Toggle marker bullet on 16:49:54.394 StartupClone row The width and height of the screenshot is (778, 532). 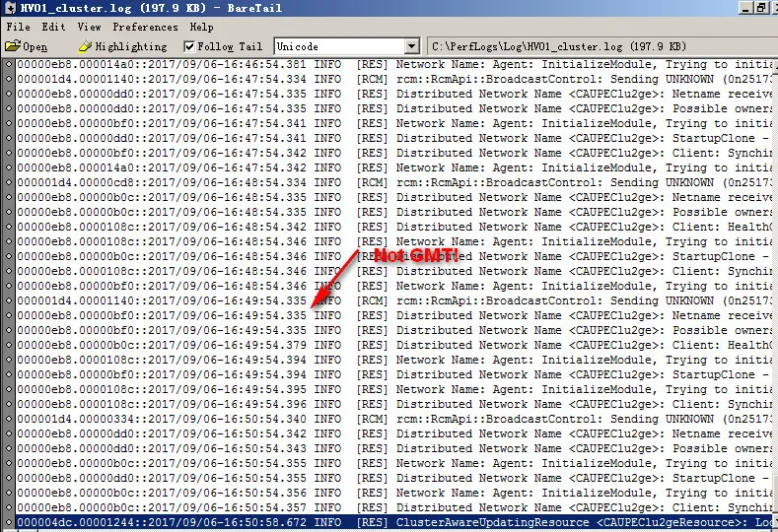[x=9, y=374]
